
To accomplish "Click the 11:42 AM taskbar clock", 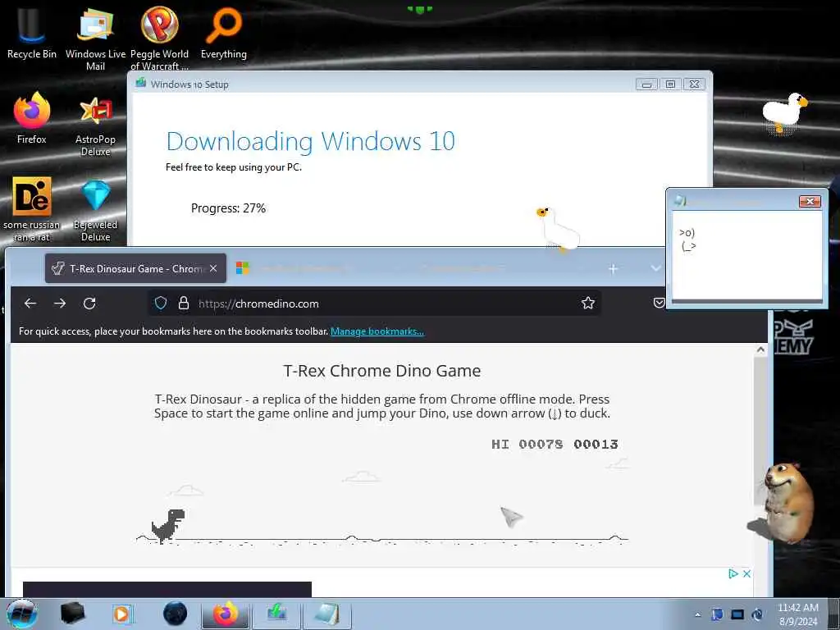I will (x=798, y=614).
